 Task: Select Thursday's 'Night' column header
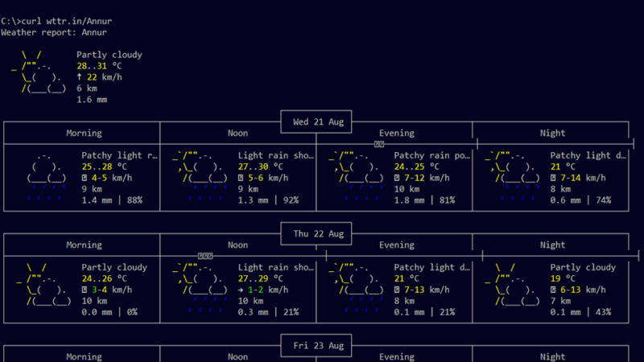[552, 245]
